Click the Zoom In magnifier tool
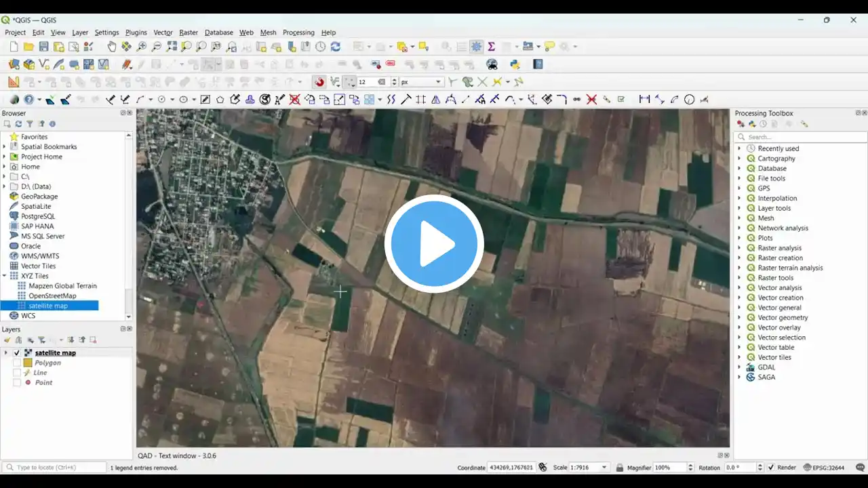This screenshot has height=488, width=868. 142,47
